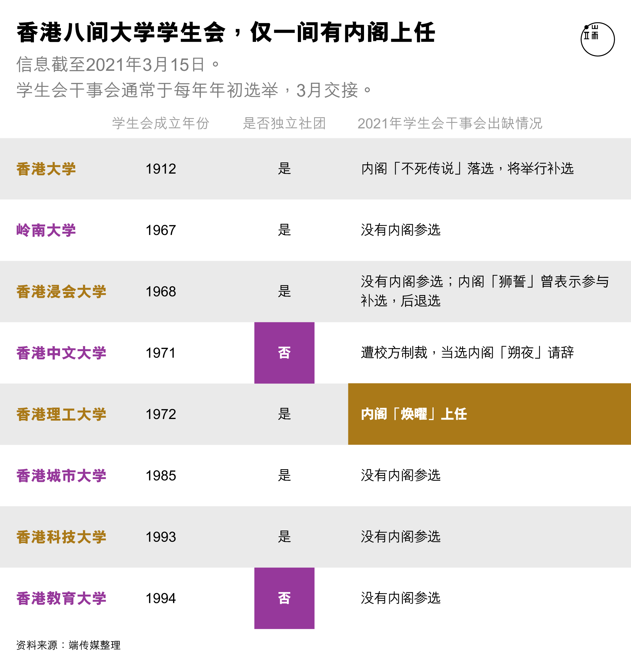Click the 香港理工大学 university name
This screenshot has width=631, height=672.
(x=61, y=415)
